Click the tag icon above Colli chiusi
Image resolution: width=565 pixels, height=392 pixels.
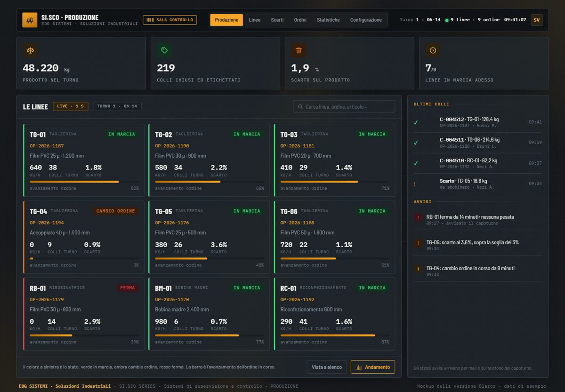(x=164, y=50)
